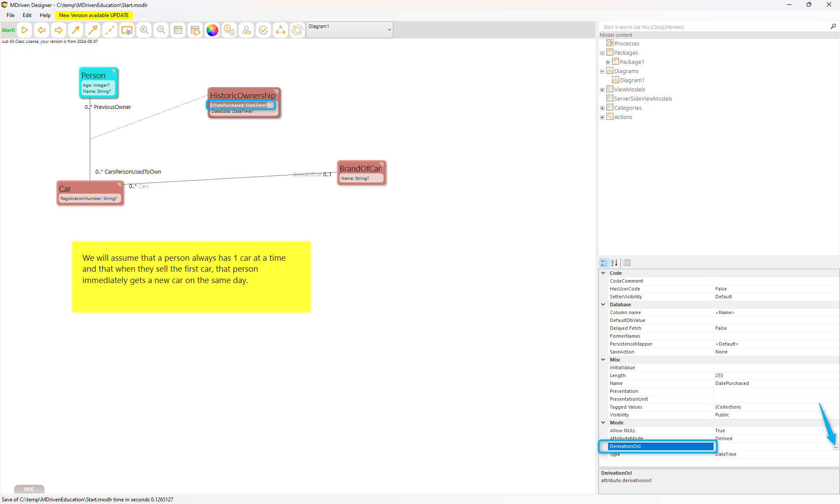This screenshot has width=840, height=504.
Task: Switch property grid to alphabetical sort
Action: [x=614, y=263]
